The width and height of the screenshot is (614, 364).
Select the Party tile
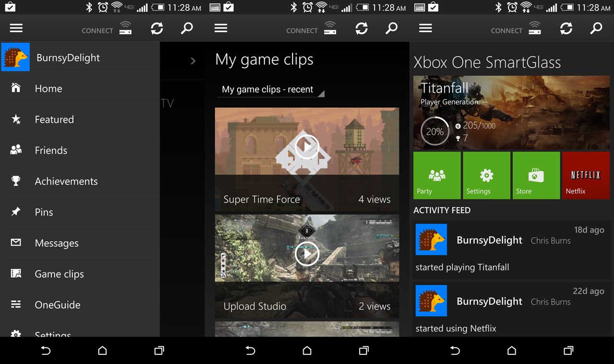(x=437, y=175)
